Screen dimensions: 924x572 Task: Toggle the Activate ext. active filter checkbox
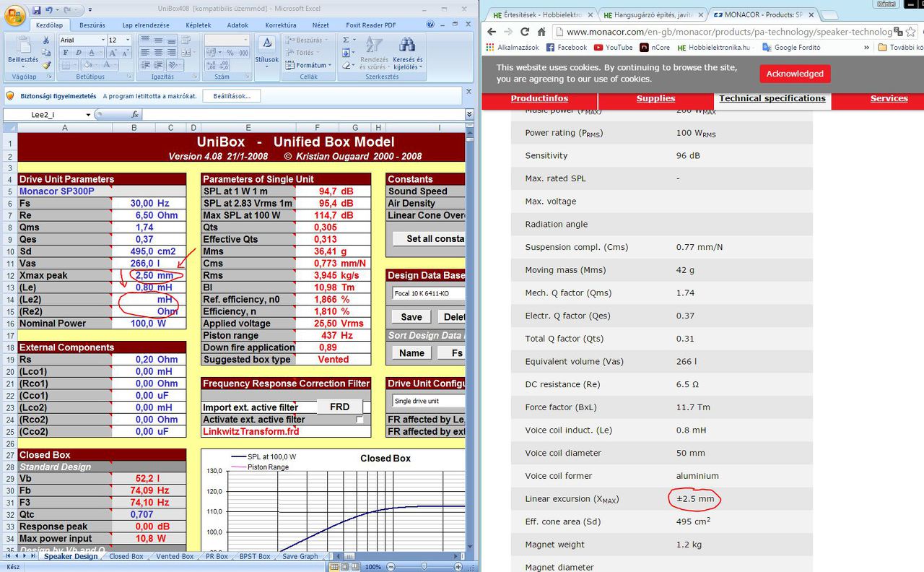click(x=359, y=419)
